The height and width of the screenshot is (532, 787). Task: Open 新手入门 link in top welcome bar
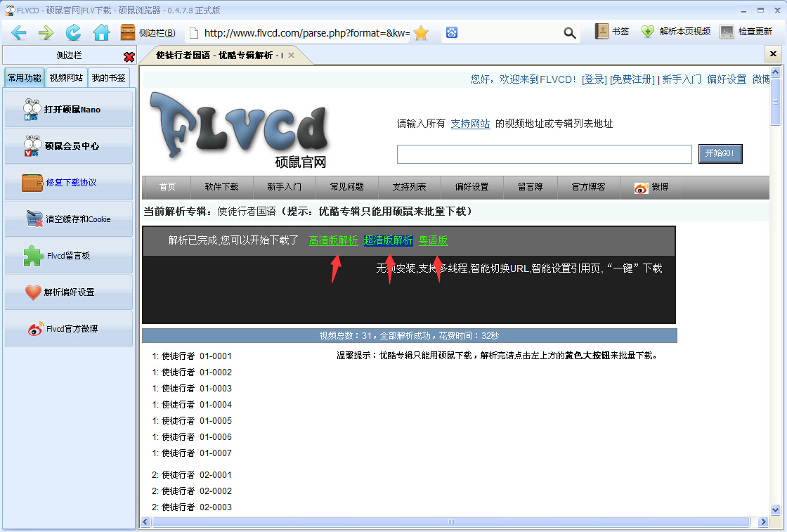pos(682,79)
